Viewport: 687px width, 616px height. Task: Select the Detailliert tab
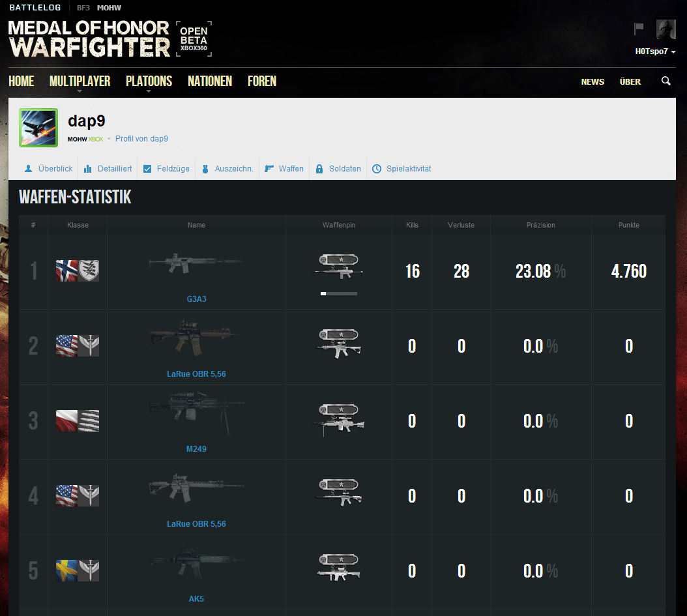[x=108, y=169]
